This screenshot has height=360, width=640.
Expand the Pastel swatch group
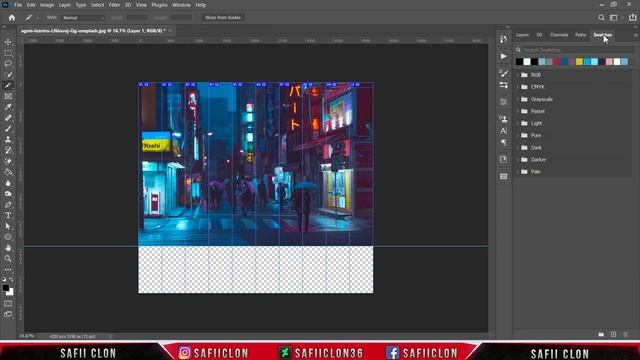pos(518,111)
